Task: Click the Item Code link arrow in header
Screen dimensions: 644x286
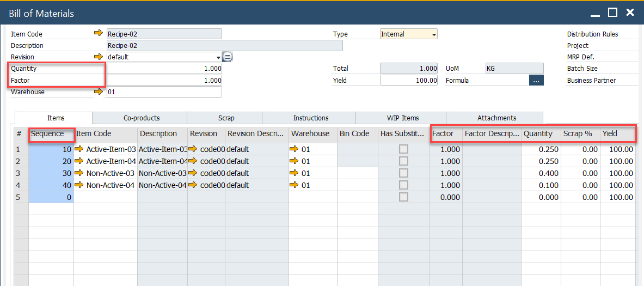Action: coord(98,34)
